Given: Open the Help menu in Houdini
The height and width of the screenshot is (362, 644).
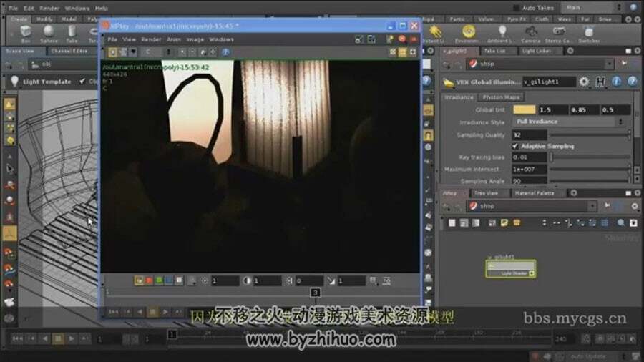Looking at the screenshot, I should coord(102,8).
